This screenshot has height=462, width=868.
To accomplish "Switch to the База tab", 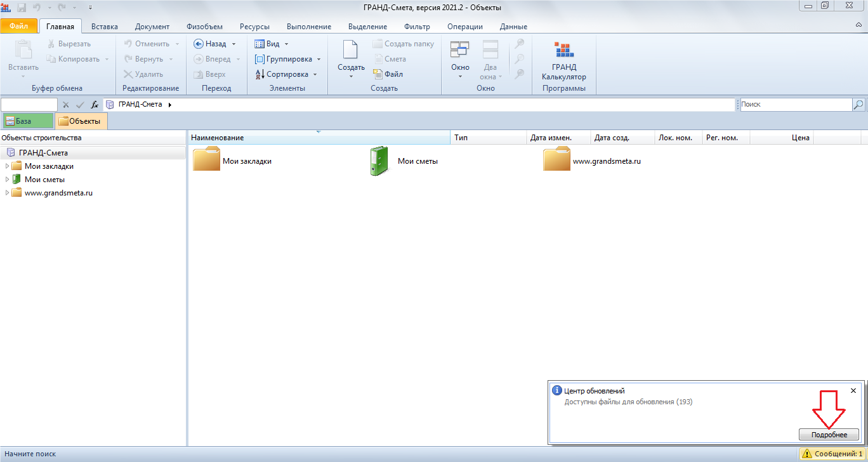I will click(x=27, y=121).
